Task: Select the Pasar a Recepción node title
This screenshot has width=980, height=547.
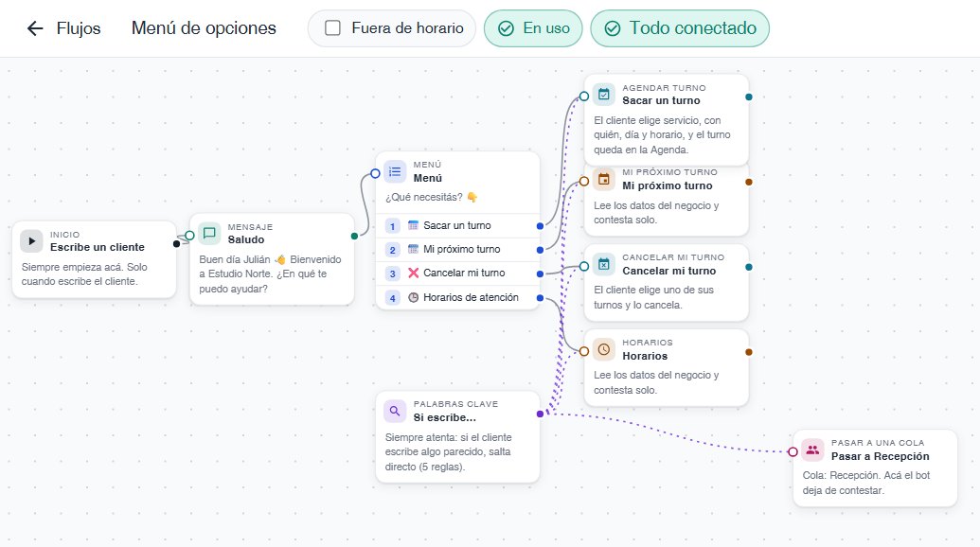Action: (x=880, y=456)
